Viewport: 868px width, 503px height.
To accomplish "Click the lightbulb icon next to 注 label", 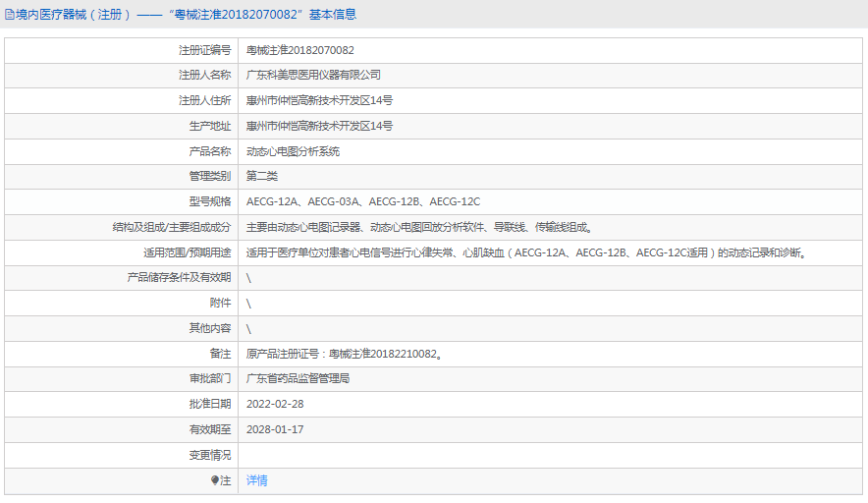I will [x=215, y=480].
